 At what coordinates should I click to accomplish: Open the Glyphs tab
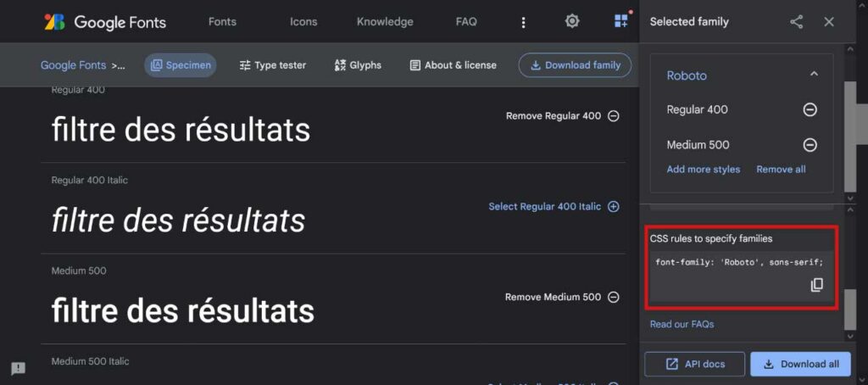click(358, 65)
